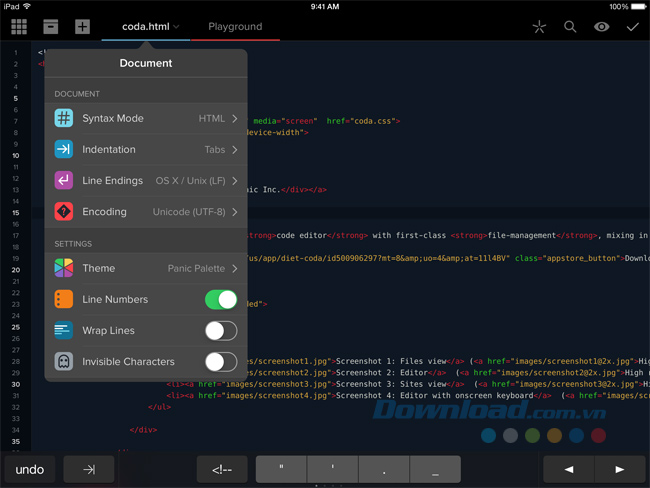
Task: Open the starburst special actions icon
Action: click(x=540, y=27)
